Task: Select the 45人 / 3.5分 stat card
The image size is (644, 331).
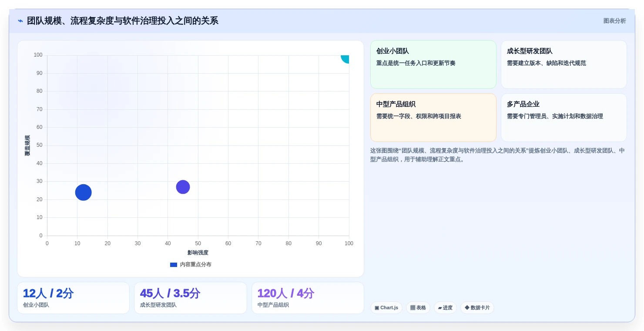Action: (x=191, y=298)
